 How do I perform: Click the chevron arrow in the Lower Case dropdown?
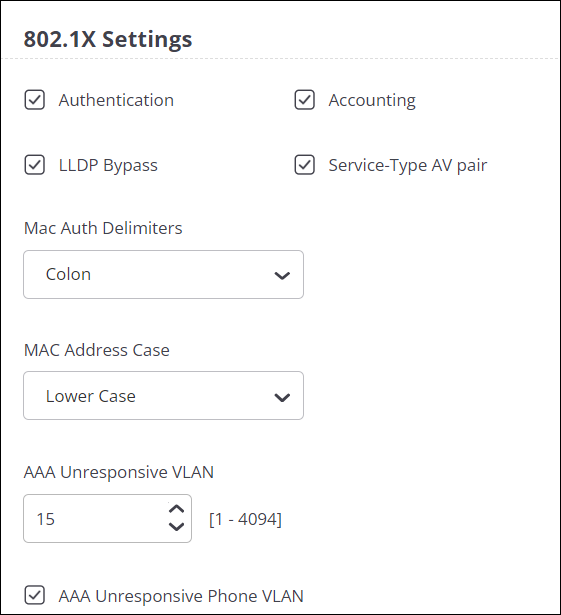coord(282,397)
